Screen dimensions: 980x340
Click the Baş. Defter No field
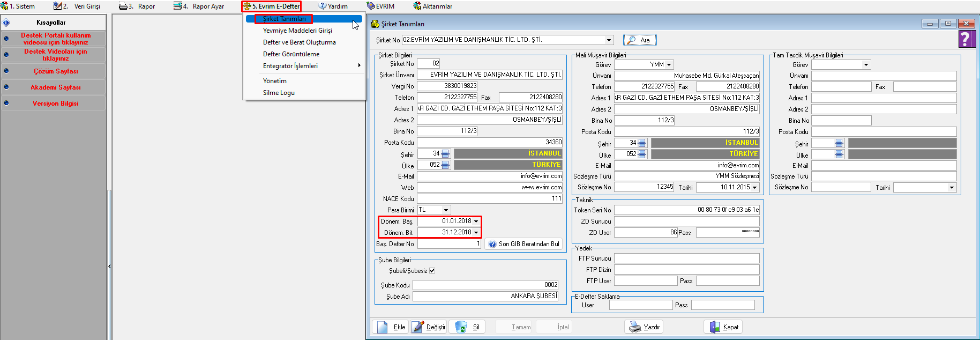point(450,244)
